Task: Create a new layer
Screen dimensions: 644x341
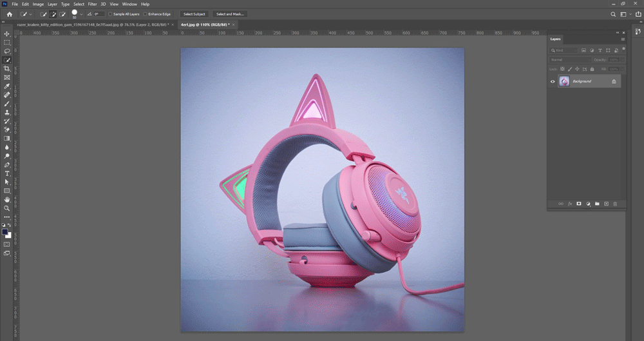Action: 606,204
